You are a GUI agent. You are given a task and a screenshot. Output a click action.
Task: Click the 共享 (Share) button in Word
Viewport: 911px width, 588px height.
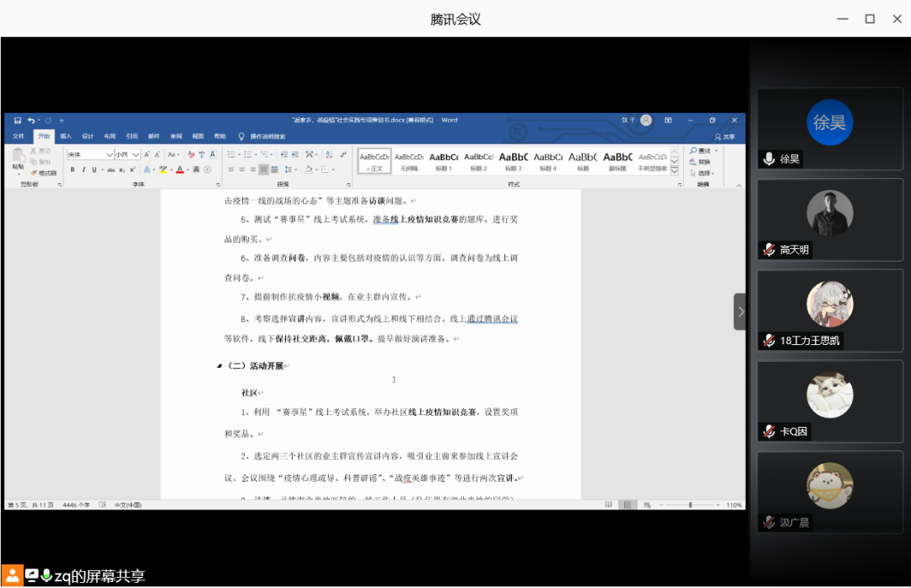(x=724, y=136)
